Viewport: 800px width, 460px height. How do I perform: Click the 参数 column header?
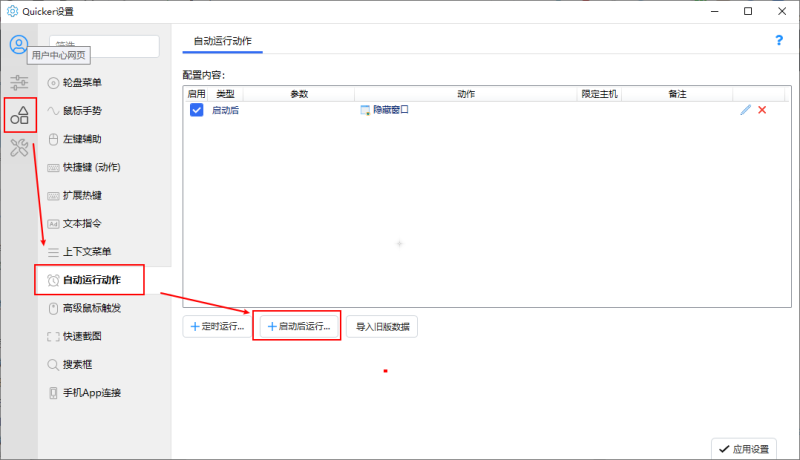(299, 94)
